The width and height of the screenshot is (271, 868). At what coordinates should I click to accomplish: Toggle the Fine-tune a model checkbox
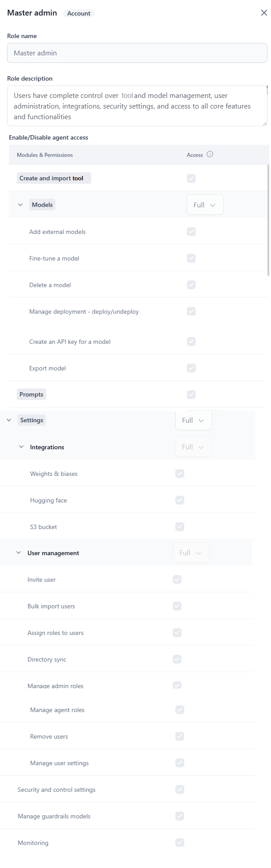point(191,258)
